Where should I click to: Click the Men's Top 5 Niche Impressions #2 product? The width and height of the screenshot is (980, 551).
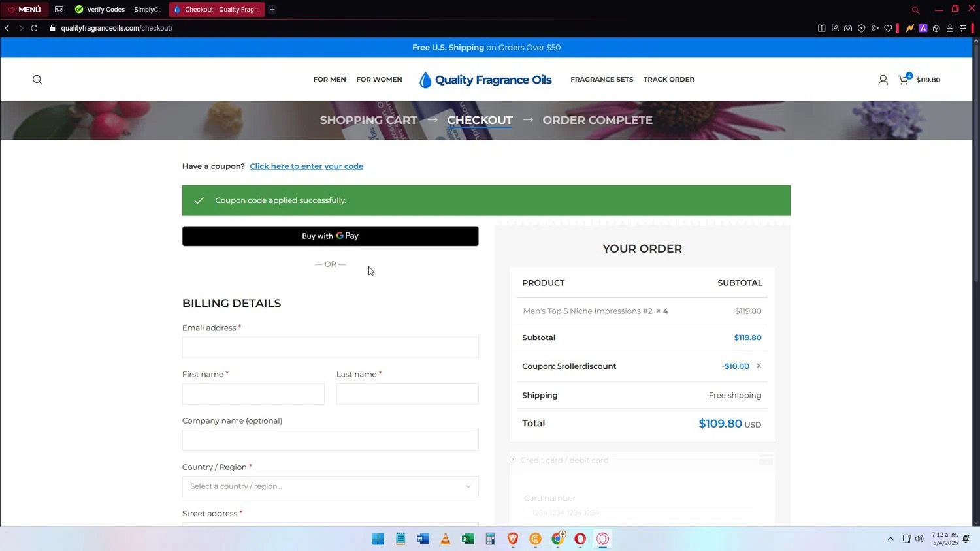pos(587,311)
